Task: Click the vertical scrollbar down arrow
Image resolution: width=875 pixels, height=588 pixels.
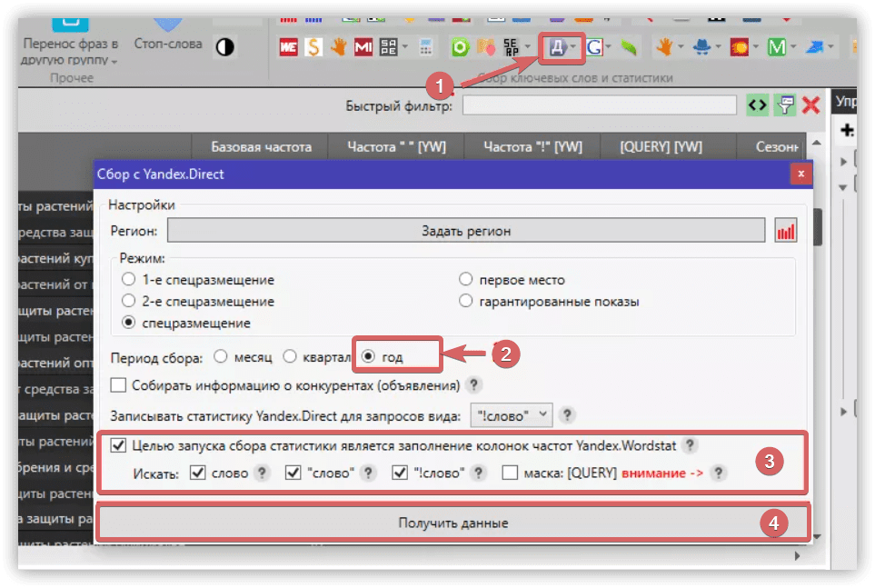Action: point(817,536)
